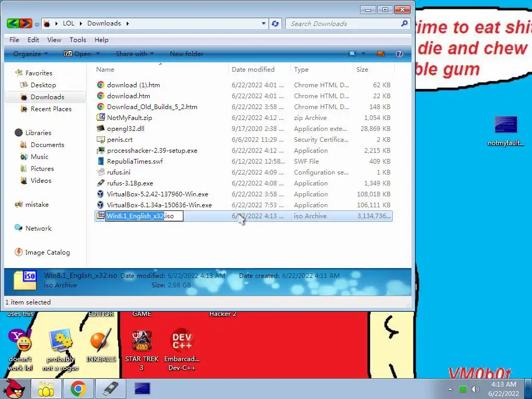The width and height of the screenshot is (532, 399).
Task: Open the Share with dropdown
Action: pos(135,54)
